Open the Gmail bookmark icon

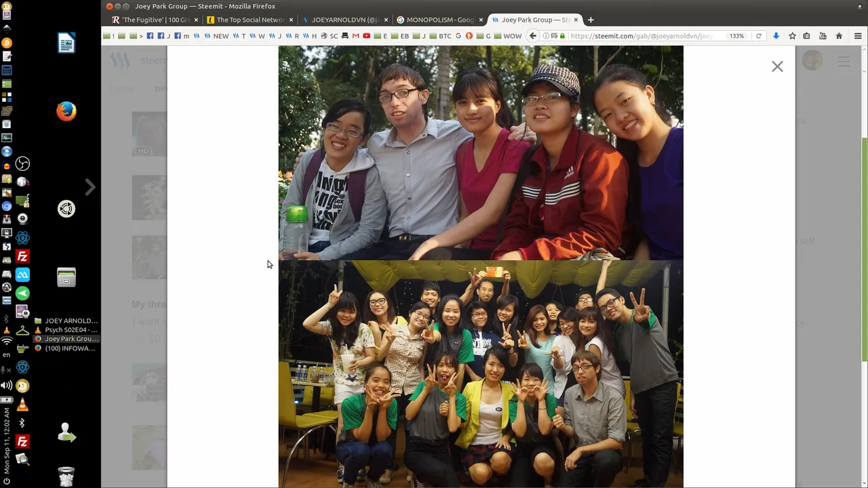click(355, 36)
